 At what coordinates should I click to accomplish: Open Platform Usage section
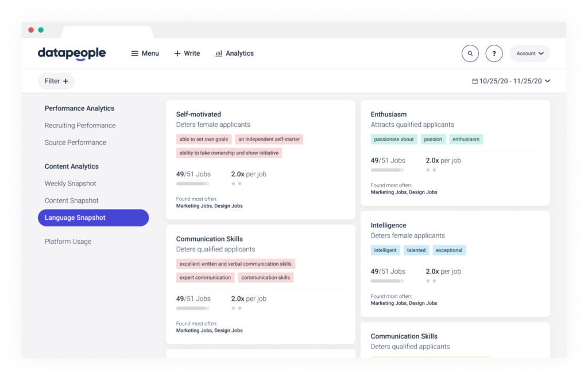(68, 242)
